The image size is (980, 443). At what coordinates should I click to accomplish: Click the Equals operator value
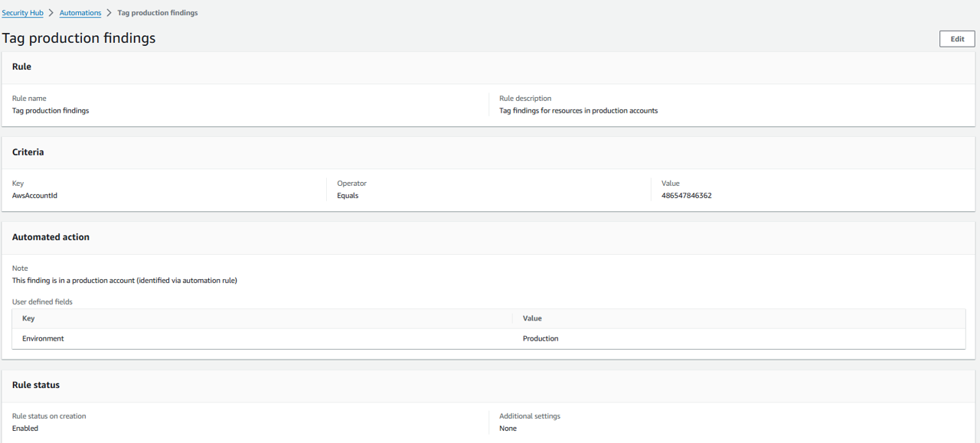tap(348, 196)
